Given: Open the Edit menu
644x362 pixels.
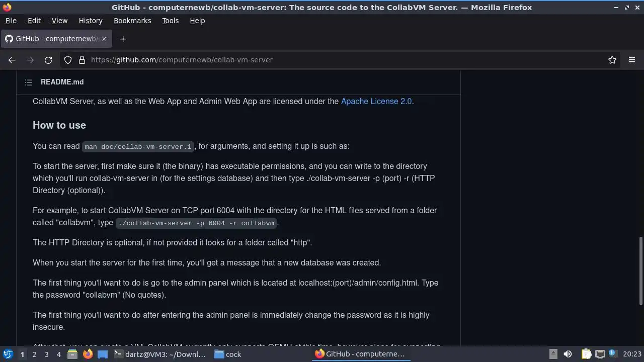Looking at the screenshot, I should tap(34, 21).
